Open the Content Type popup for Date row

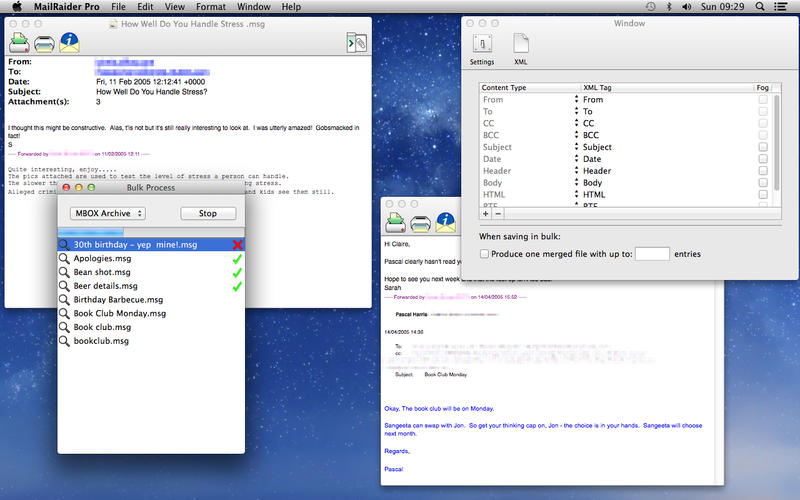coord(575,159)
